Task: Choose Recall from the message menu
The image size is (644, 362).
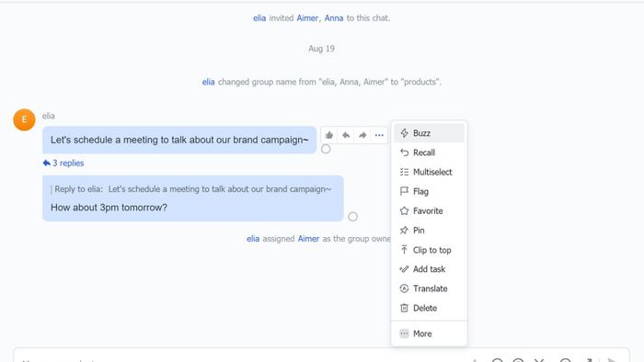Action: (x=429, y=153)
